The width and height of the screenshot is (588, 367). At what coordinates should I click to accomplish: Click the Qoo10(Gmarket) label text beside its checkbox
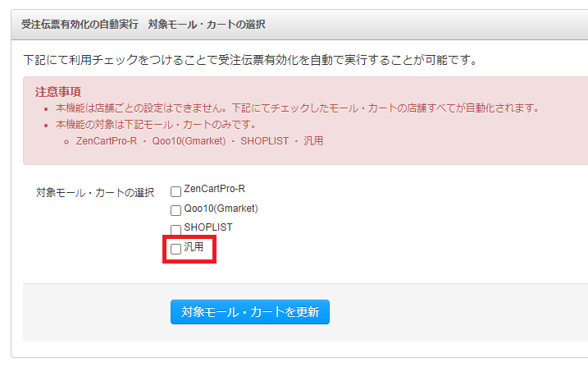(221, 209)
